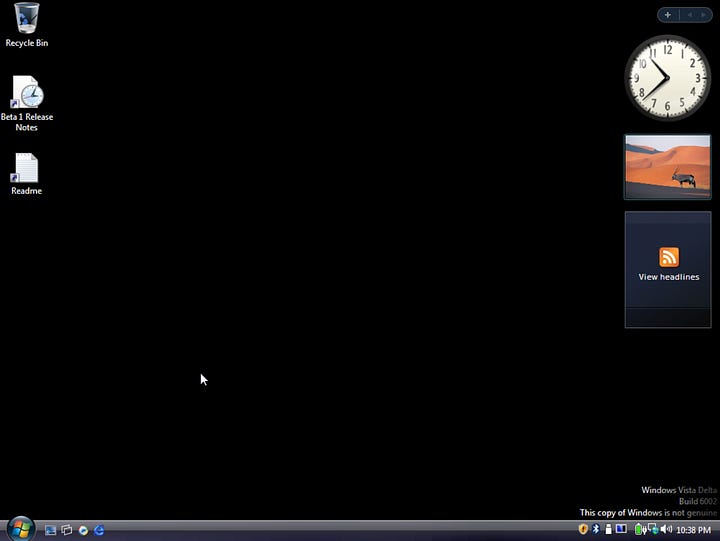
Task: Click Switch between windows in Quick Launch
Action: [67, 530]
